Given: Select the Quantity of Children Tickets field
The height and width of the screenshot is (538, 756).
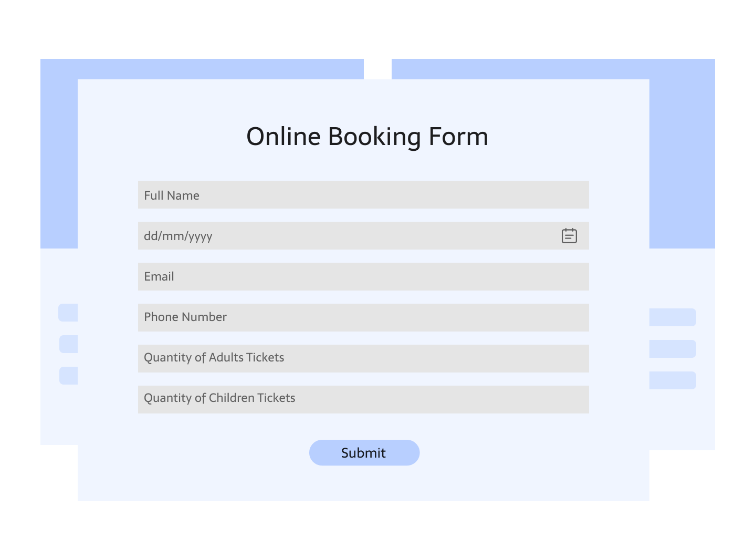Looking at the screenshot, I should [x=363, y=399].
